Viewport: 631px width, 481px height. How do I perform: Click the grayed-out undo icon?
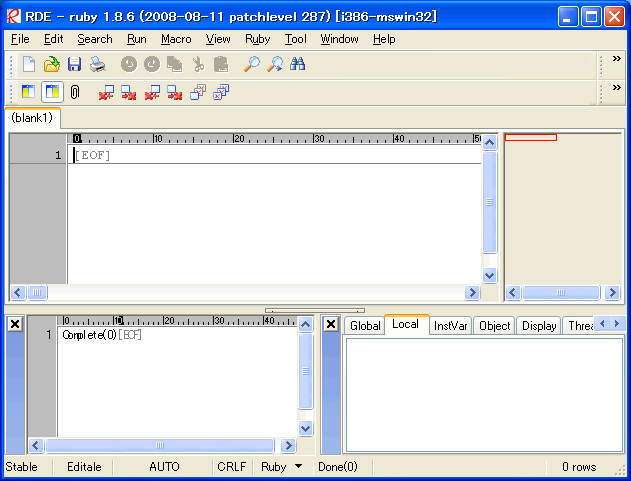(x=129, y=64)
